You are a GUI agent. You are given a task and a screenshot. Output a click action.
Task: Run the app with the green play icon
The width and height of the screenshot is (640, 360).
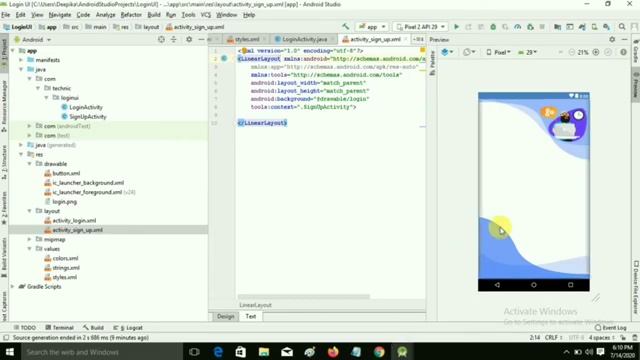tap(456, 27)
